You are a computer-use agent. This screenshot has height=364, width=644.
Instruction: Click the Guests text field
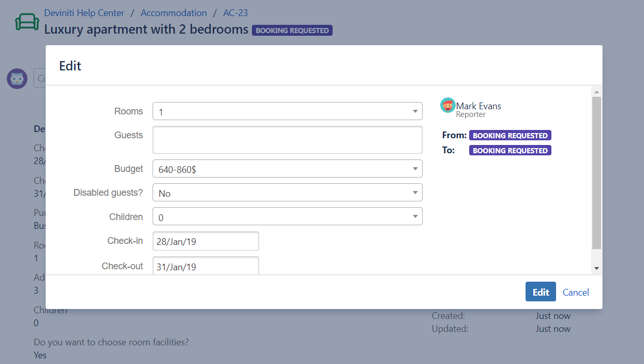click(288, 140)
